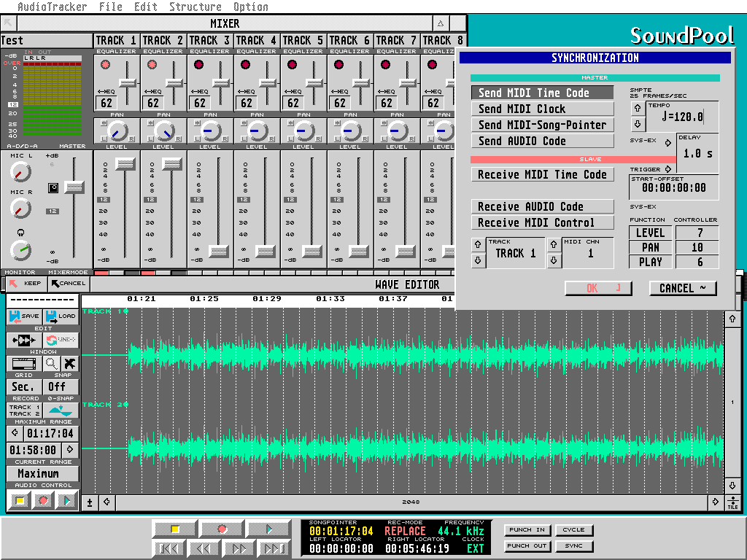Enable Receive MIDI Time Code

coord(543,175)
